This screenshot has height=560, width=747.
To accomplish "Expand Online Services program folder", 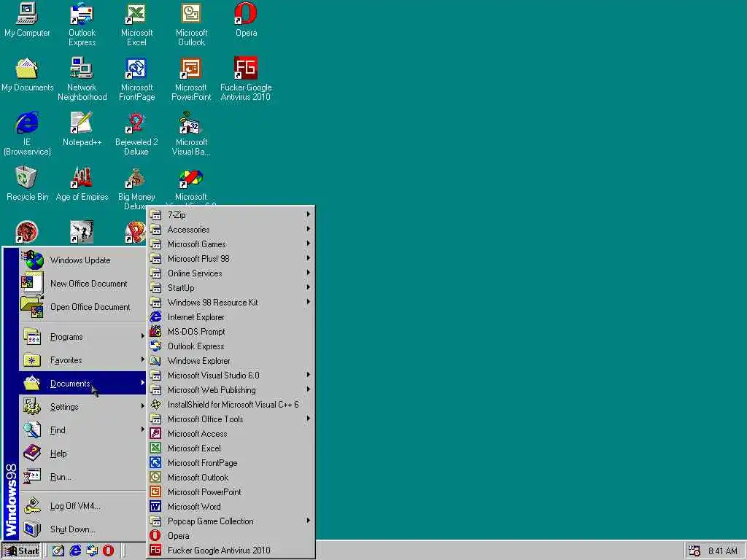I will coord(231,273).
